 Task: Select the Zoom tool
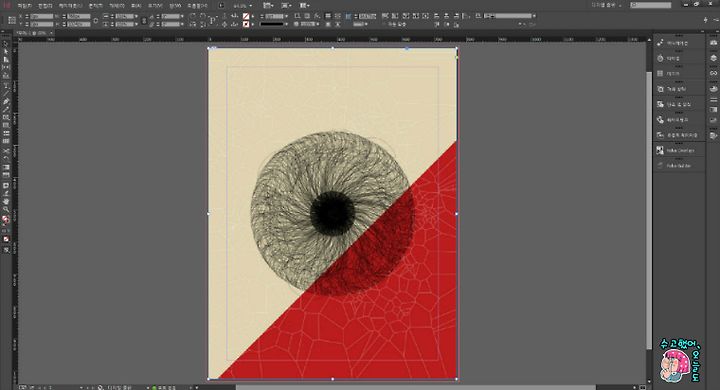(6, 209)
